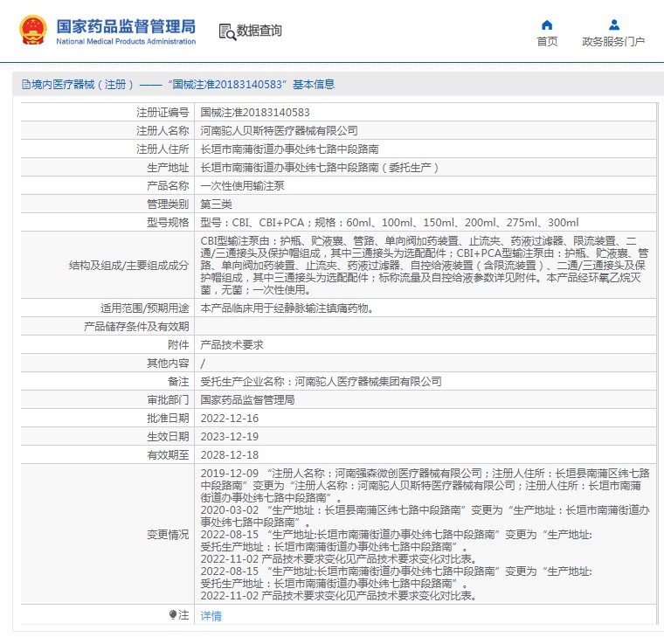The image size is (664, 644).
Task: Click 数据查询 heading text
Action: 259,31
